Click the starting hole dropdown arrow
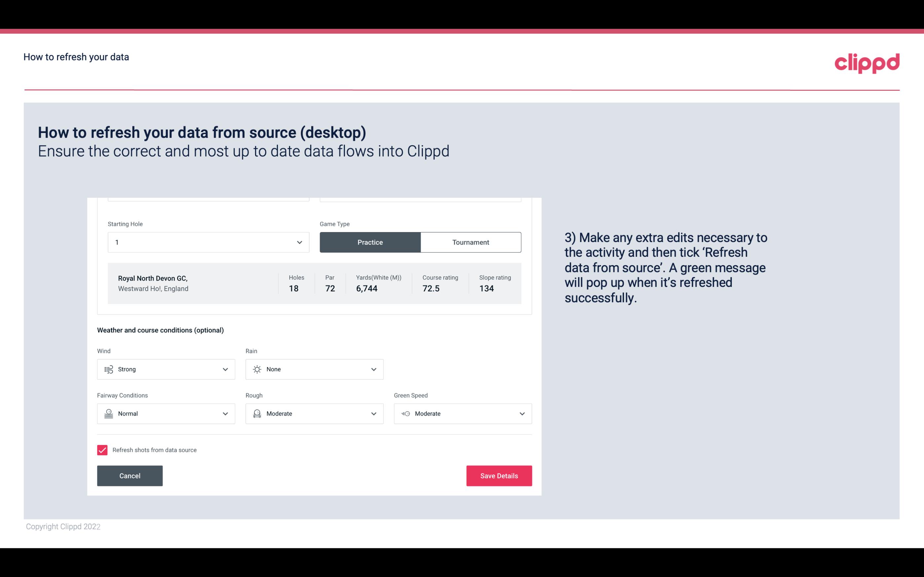Image resolution: width=924 pixels, height=577 pixels. (x=299, y=242)
